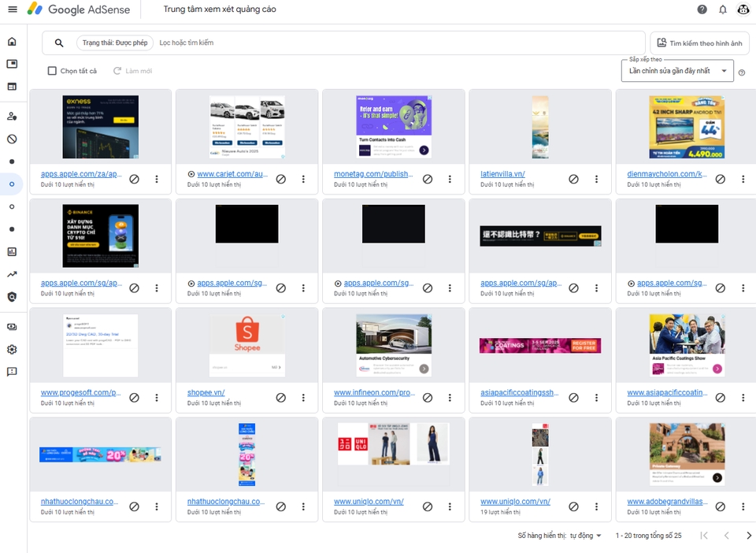This screenshot has width=756, height=553.
Task: Click the 'Trạng thái: Được phép' filter chip
Action: tap(115, 43)
